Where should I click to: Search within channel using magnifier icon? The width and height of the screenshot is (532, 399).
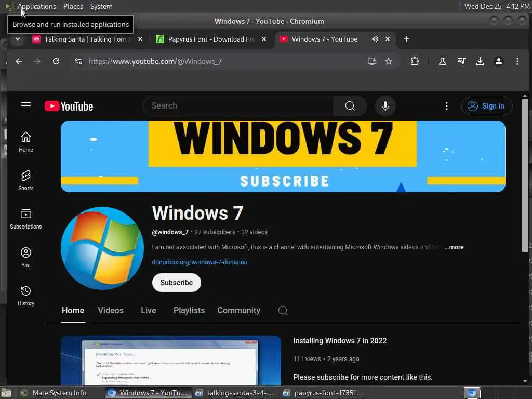(283, 311)
